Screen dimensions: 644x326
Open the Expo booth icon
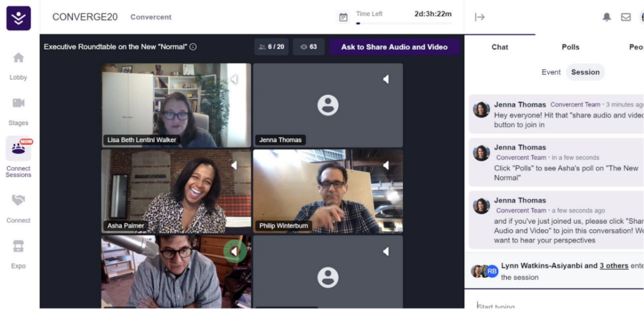[x=18, y=246]
